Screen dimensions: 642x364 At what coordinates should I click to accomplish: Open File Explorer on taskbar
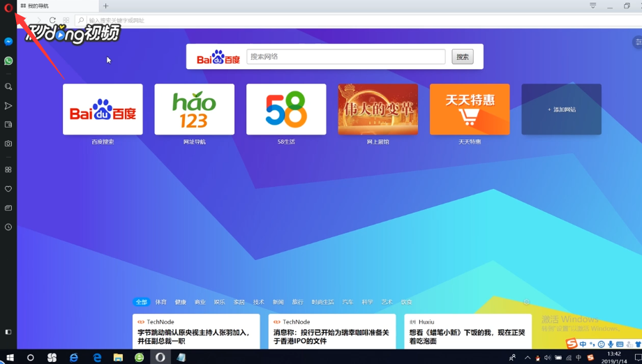118,358
